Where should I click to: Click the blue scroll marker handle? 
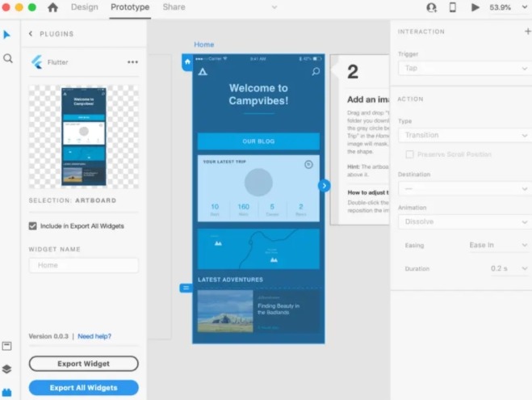point(186,288)
